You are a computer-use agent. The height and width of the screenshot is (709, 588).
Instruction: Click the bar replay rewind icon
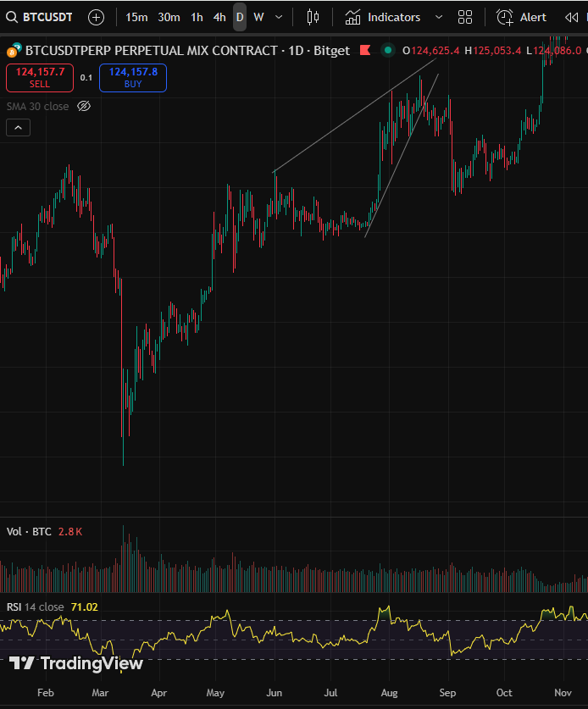[x=571, y=17]
